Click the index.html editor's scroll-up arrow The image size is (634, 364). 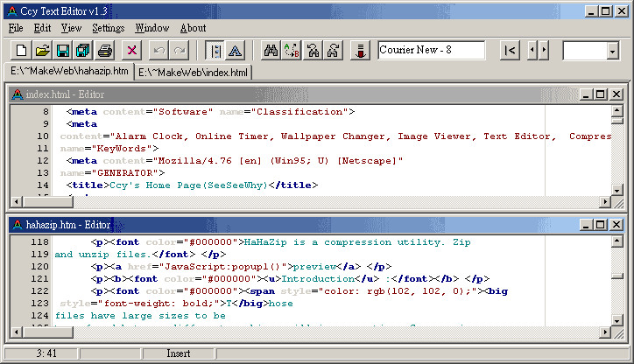point(617,110)
